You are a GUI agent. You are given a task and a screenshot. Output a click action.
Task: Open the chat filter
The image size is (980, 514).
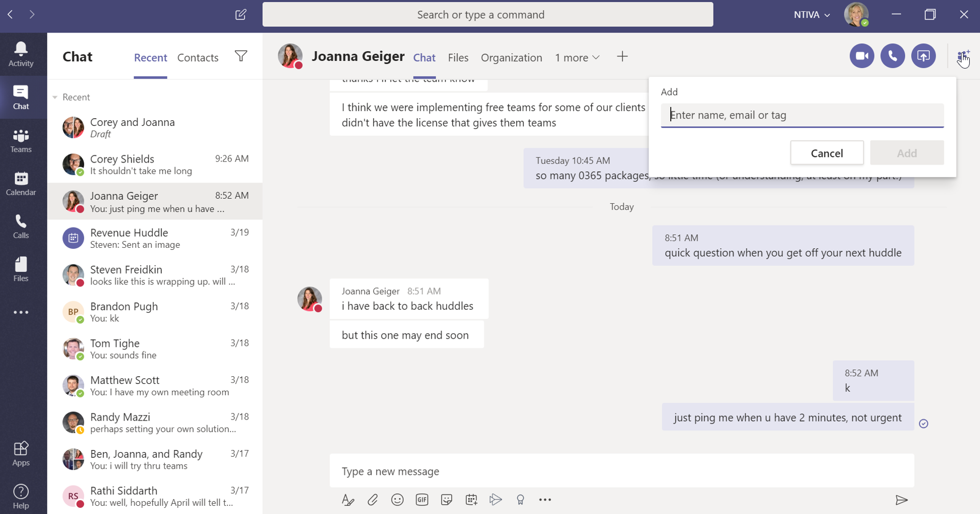[241, 57]
